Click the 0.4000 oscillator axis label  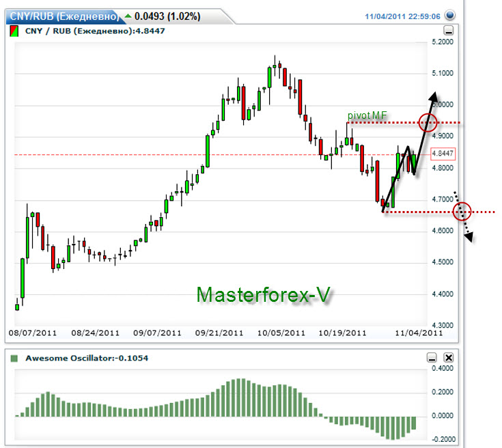click(x=443, y=368)
